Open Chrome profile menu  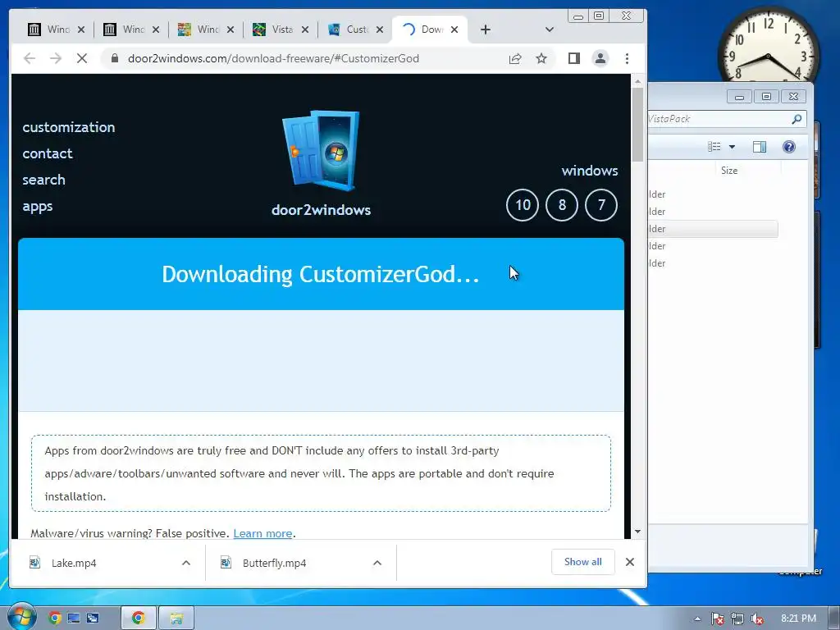pyautogui.click(x=600, y=58)
